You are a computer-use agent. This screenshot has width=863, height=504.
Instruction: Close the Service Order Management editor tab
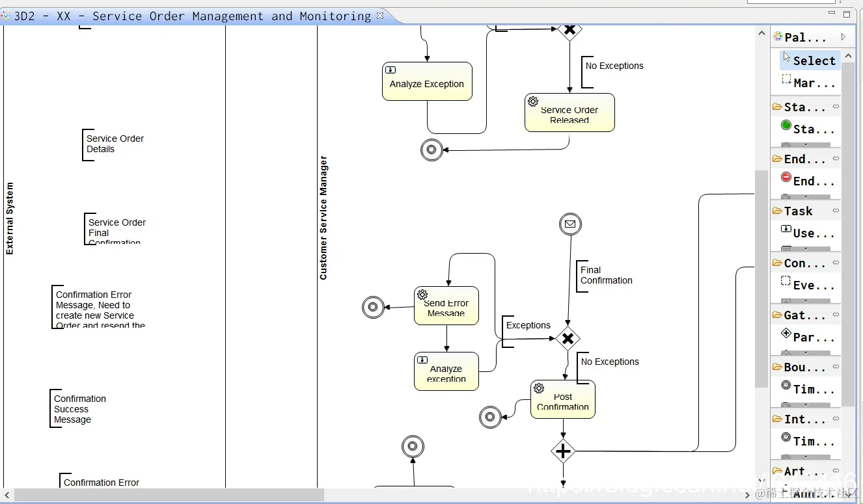pyautogui.click(x=380, y=15)
